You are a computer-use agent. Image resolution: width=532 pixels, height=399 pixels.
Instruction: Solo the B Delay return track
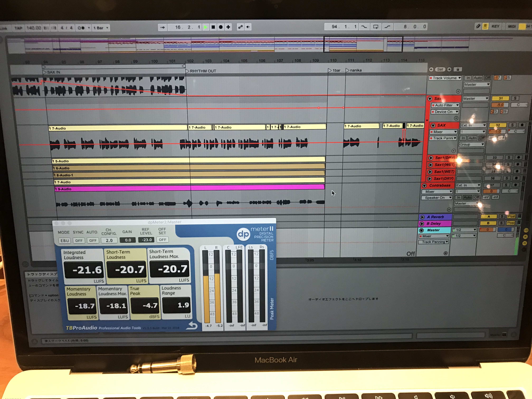point(502,223)
